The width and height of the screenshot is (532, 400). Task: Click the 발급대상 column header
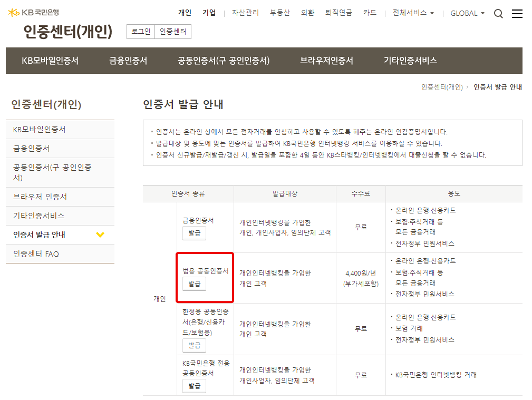pos(285,194)
